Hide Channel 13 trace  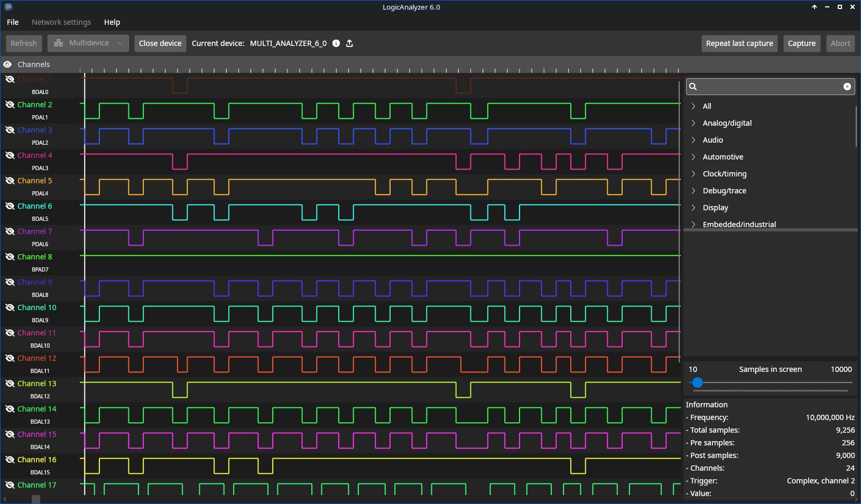(x=10, y=384)
